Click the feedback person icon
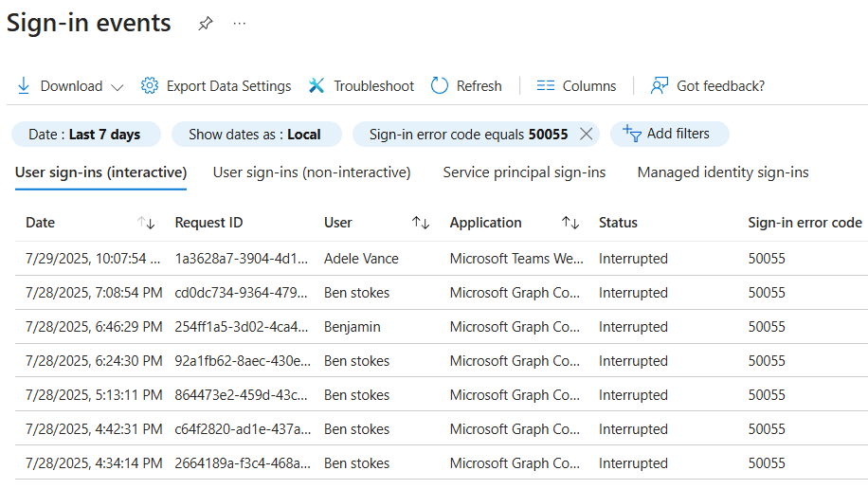The image size is (868, 489). point(660,86)
